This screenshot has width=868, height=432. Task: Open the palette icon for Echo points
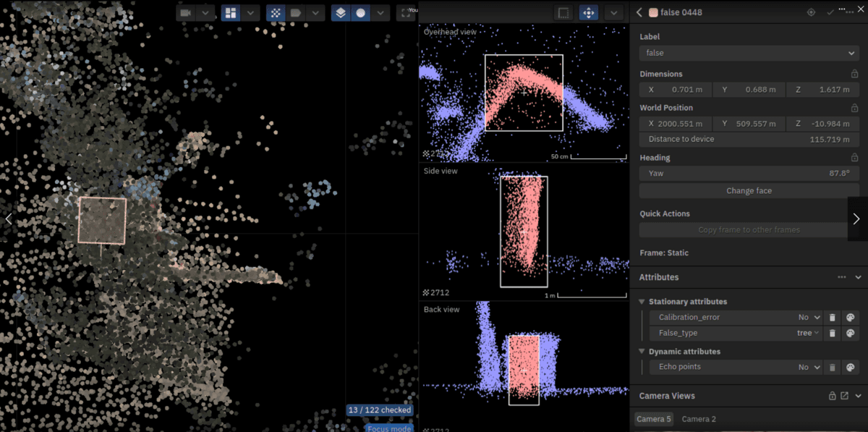851,368
